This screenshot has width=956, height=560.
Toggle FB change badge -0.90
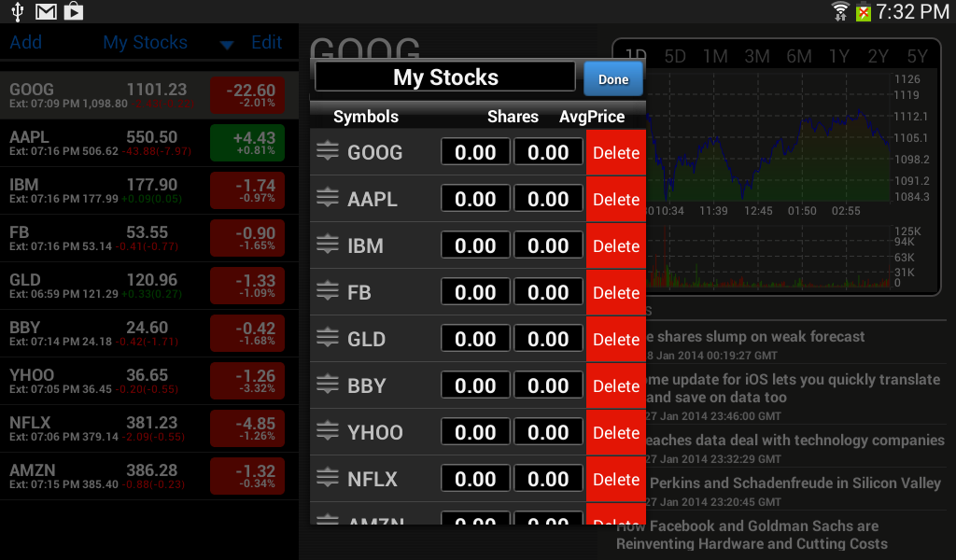(x=247, y=238)
